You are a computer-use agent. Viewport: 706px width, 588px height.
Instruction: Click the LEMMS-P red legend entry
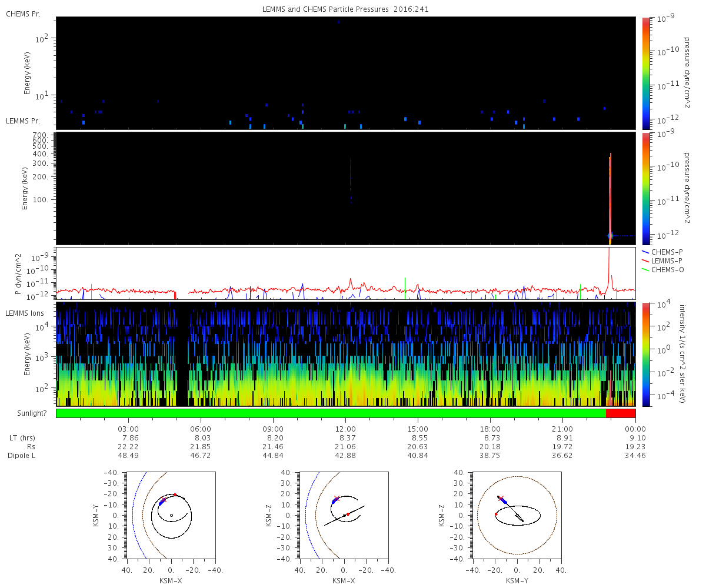coord(661,260)
